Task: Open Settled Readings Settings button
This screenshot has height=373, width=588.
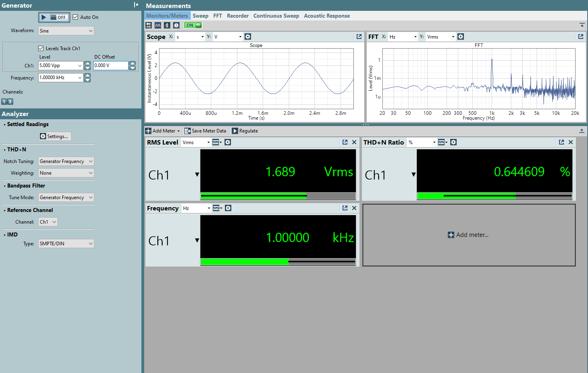Action: 55,137
